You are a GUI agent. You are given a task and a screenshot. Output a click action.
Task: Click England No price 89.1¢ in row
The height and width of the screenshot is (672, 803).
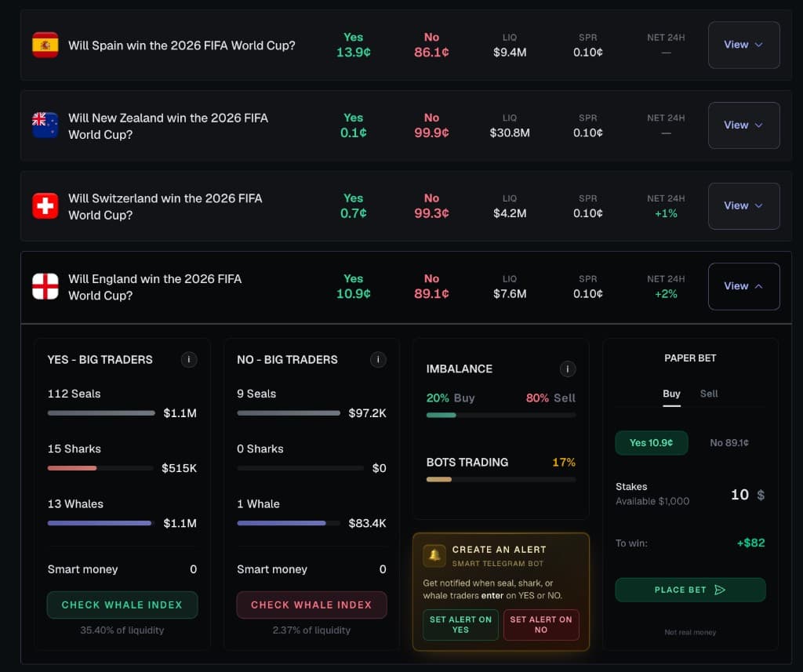pos(432,293)
